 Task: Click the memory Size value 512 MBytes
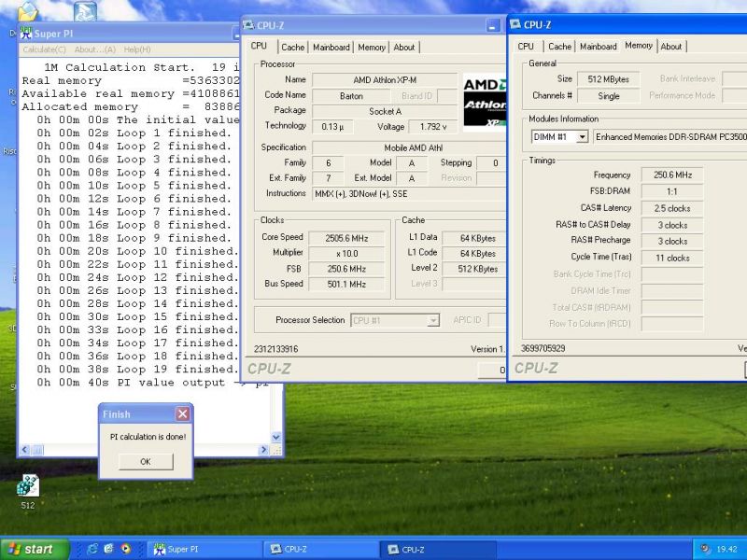point(609,79)
